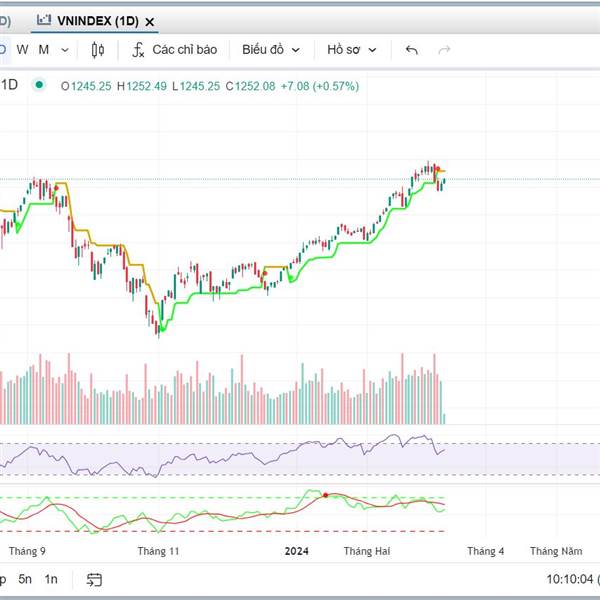Image resolution: width=600 pixels, height=600 pixels.
Task: Click the chart tab icon beside VNINDEX
Action: 44,20
